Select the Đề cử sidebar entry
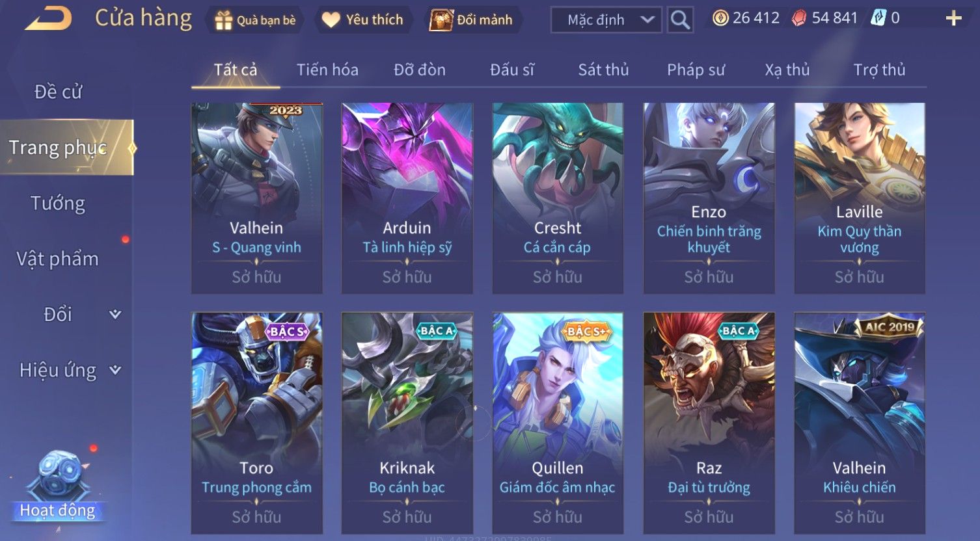This screenshot has width=980, height=541. 58,92
